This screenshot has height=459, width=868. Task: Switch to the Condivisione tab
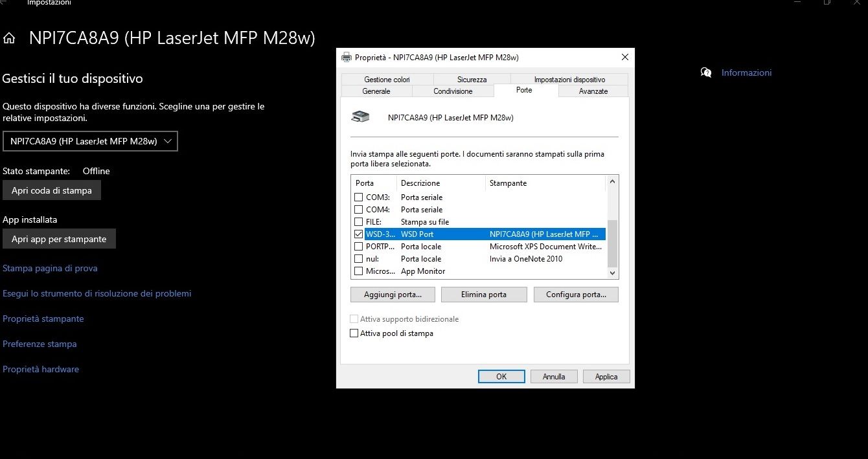coord(453,91)
